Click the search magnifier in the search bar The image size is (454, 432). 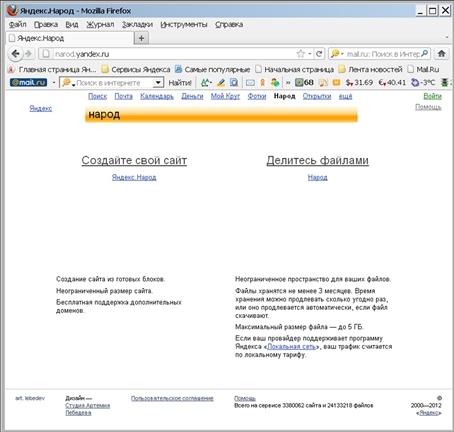(x=424, y=54)
